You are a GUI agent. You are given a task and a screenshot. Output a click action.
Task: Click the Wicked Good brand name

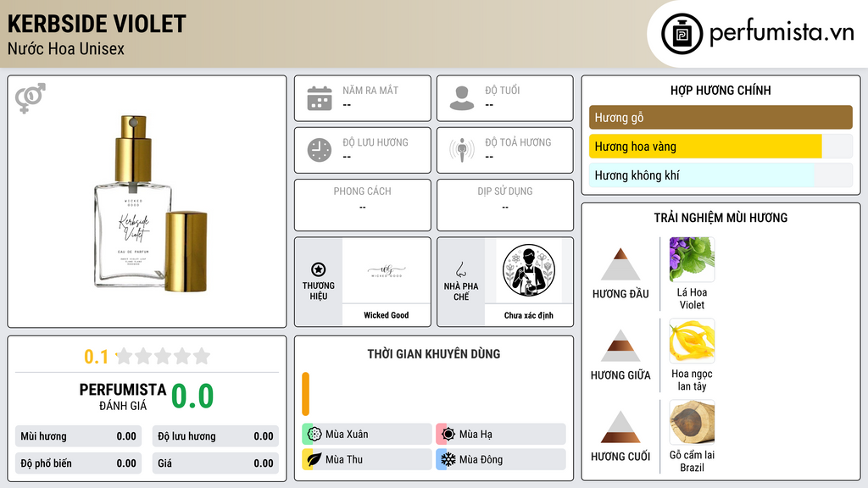click(387, 315)
